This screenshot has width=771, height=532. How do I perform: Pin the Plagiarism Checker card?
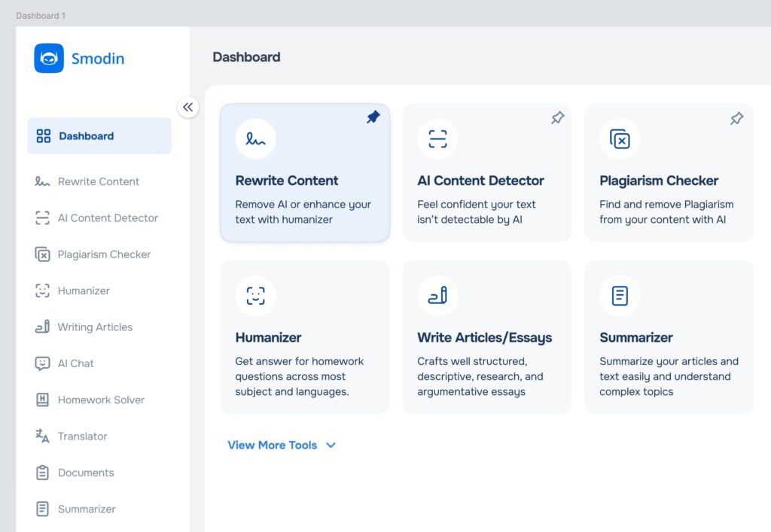coord(736,118)
